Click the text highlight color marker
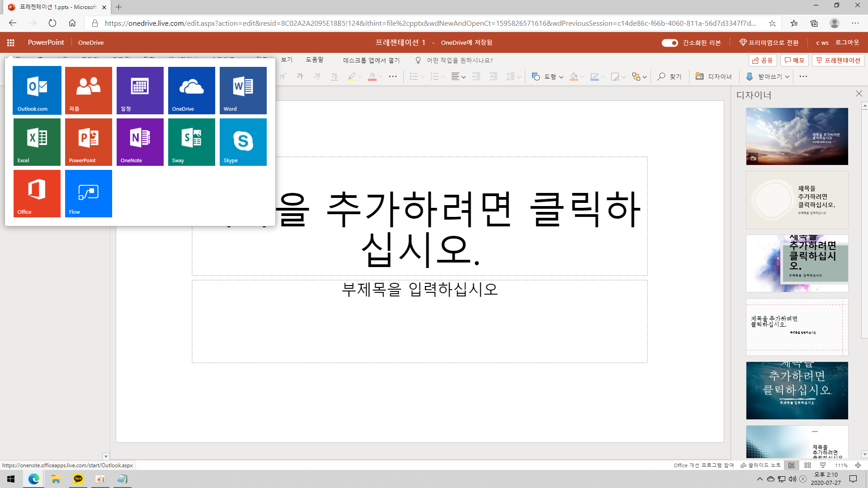The height and width of the screenshot is (488, 868). [351, 77]
